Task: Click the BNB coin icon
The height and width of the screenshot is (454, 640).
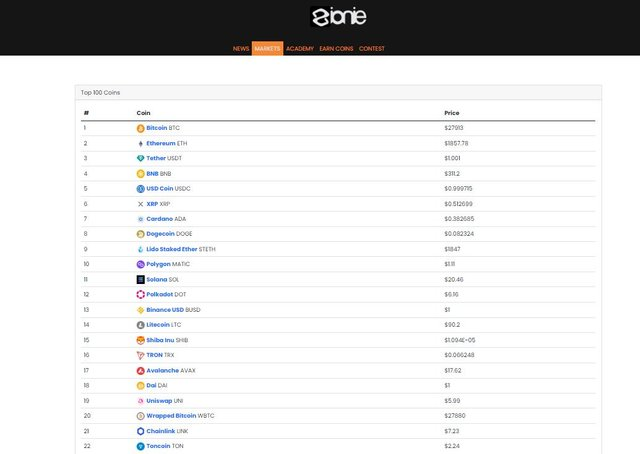Action: click(x=140, y=174)
